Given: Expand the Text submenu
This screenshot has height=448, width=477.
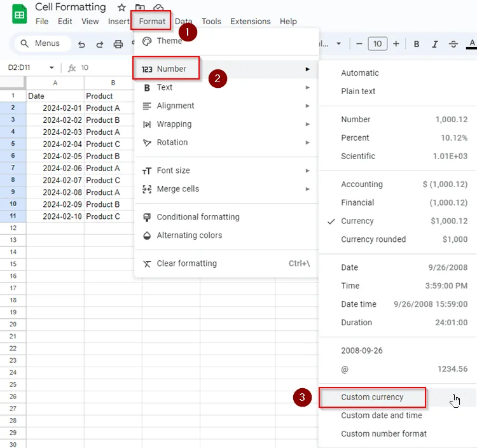Looking at the screenshot, I should click(226, 88).
